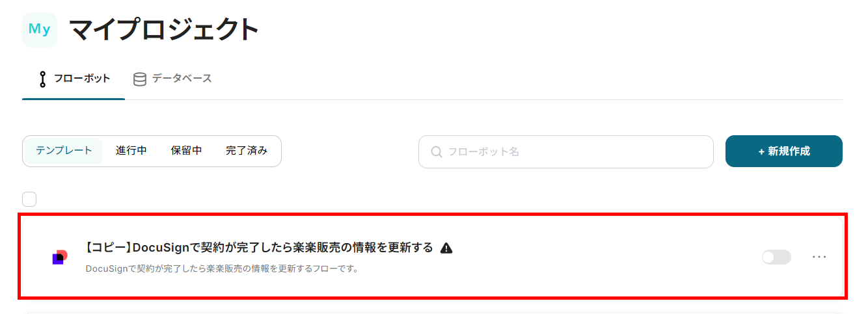Open the 【コピー】DocuSign flow title
Viewport: 868px width, 314px height.
(x=259, y=248)
